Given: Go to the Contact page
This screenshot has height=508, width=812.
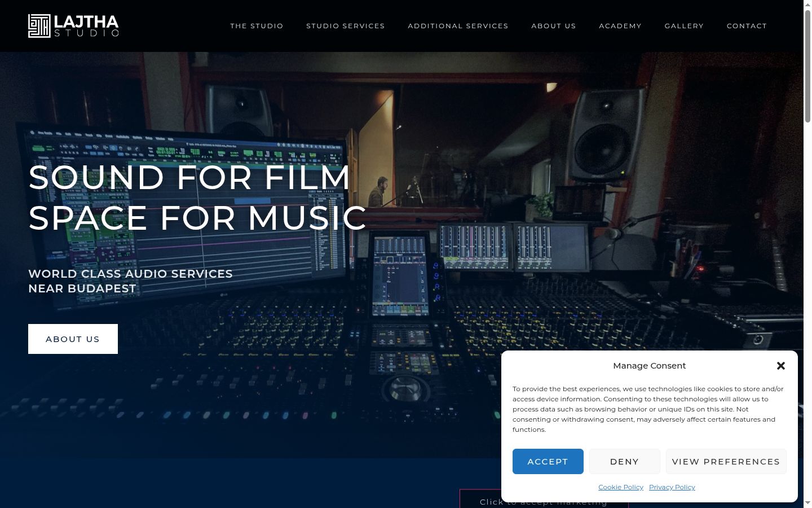Looking at the screenshot, I should pos(747,26).
